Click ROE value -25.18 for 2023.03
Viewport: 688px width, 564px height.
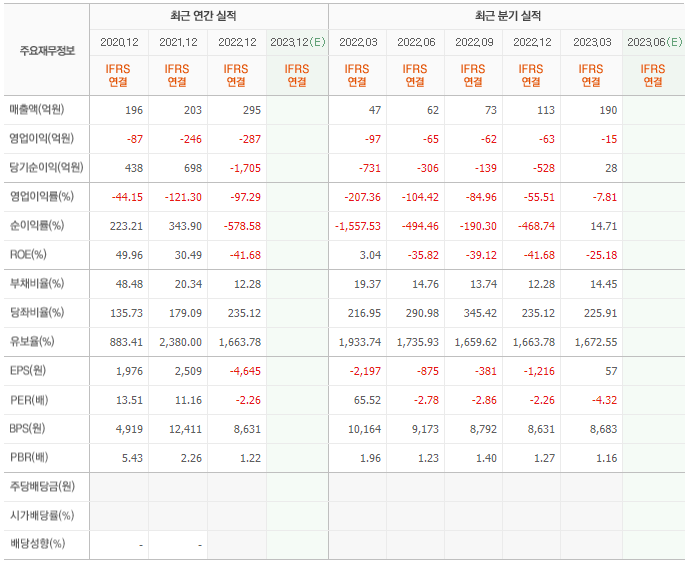point(602,255)
